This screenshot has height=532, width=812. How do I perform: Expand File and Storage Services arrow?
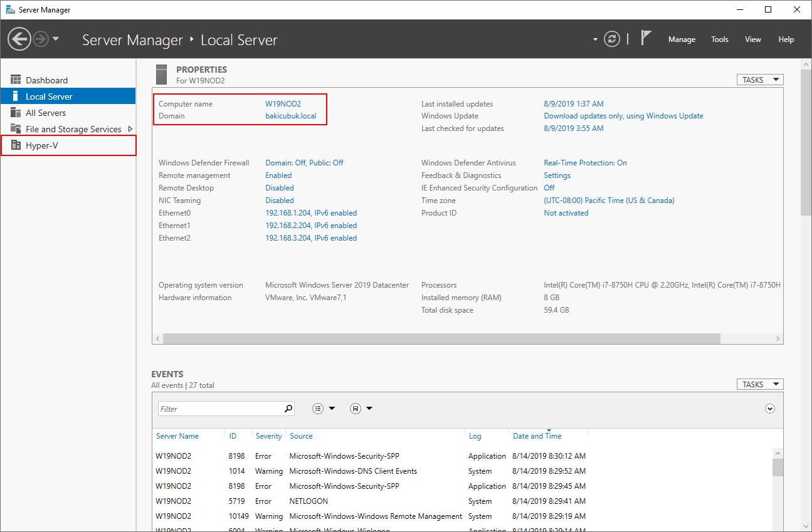tap(130, 129)
